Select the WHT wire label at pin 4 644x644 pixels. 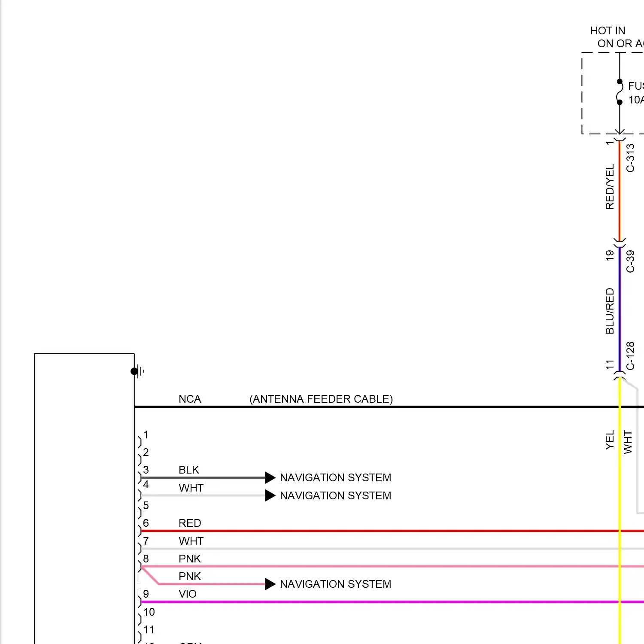tap(191, 488)
